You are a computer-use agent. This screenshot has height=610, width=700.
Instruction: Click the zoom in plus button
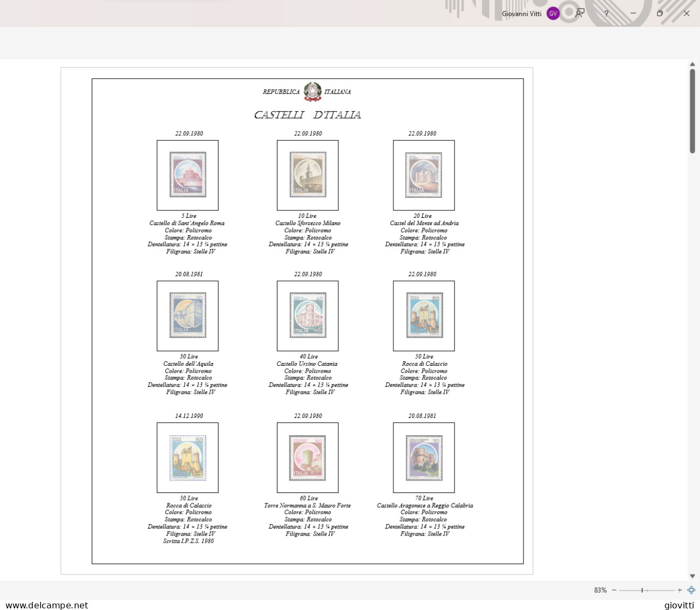tap(679, 590)
